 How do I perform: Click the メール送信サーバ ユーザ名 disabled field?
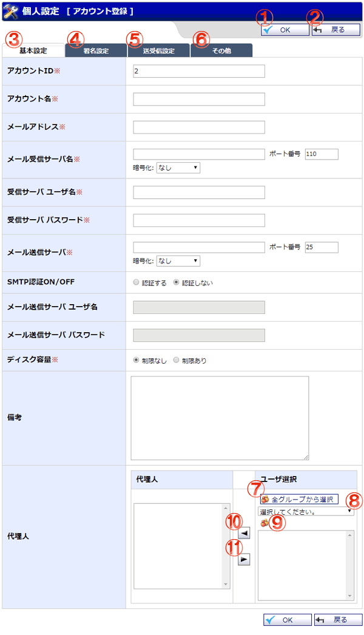[x=199, y=307]
